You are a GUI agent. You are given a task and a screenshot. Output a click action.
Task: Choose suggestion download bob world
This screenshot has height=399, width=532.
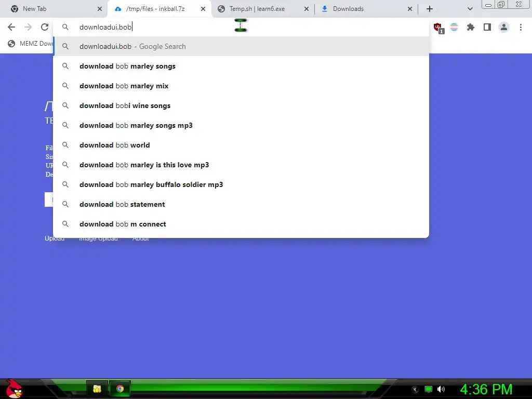[241, 145]
